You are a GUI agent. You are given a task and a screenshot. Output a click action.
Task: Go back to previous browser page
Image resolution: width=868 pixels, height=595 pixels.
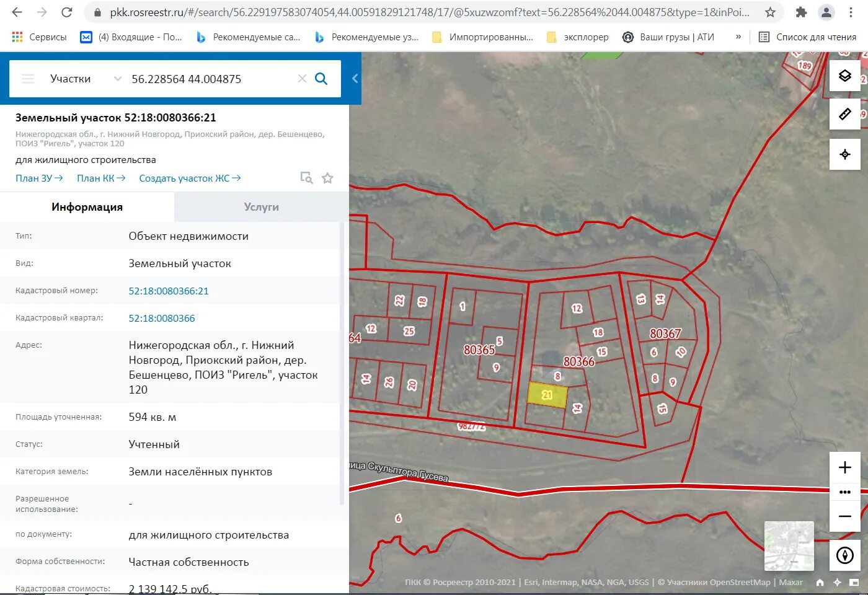coord(17,12)
